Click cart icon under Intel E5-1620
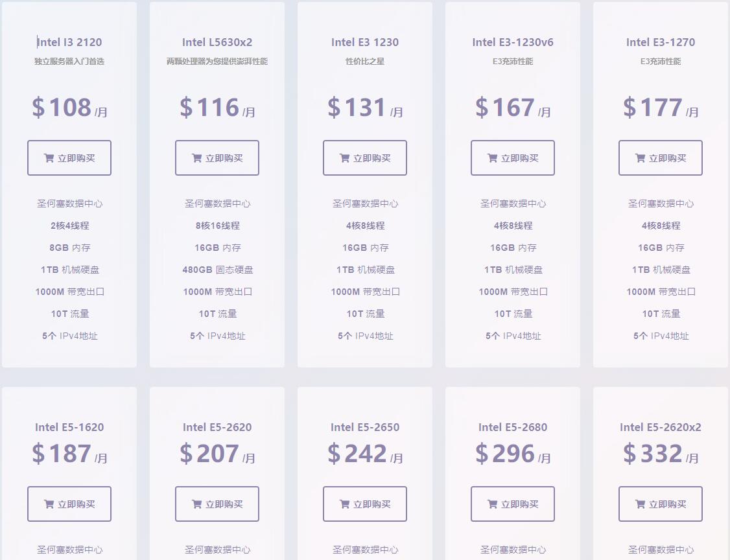 pos(49,504)
